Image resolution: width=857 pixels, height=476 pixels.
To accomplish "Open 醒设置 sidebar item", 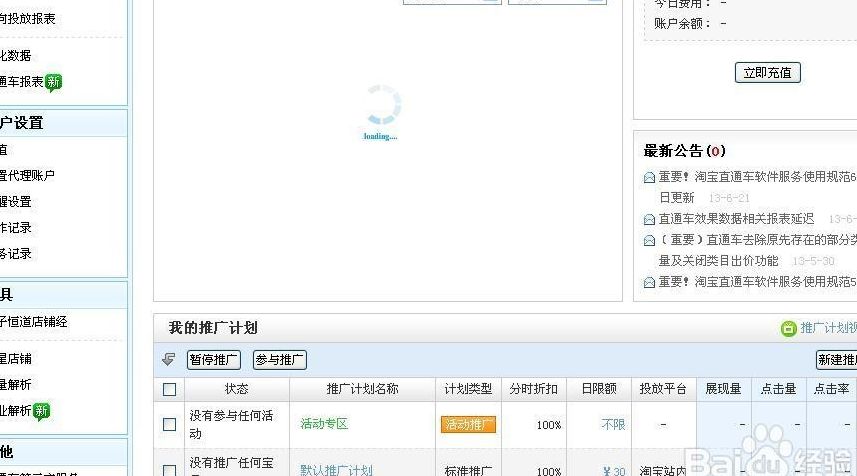I will [x=15, y=202].
